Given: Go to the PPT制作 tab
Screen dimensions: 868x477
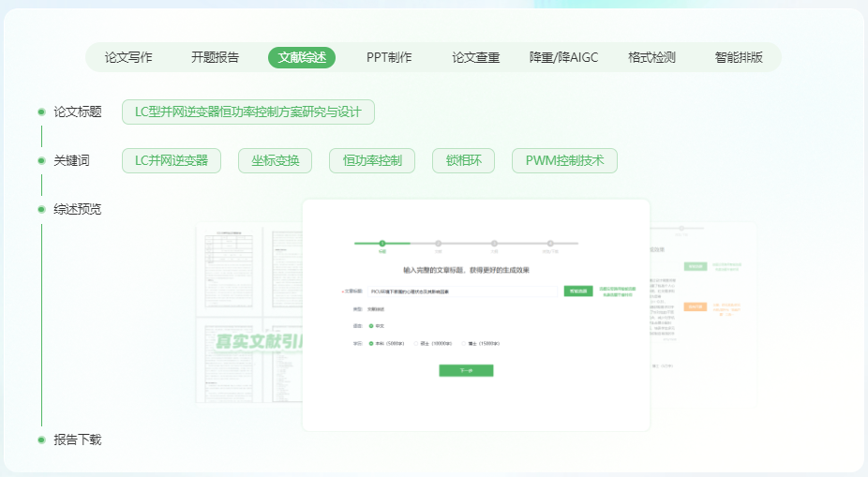Looking at the screenshot, I should tap(389, 57).
